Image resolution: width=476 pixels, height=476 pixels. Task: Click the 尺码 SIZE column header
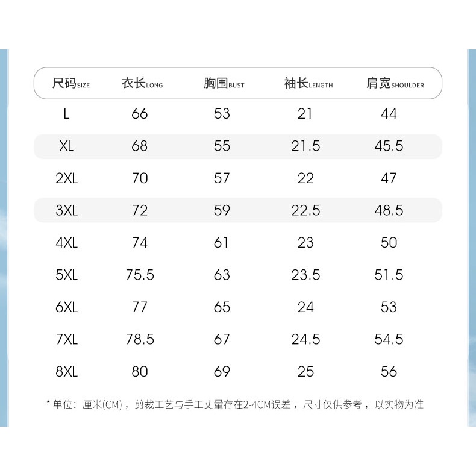click(71, 83)
